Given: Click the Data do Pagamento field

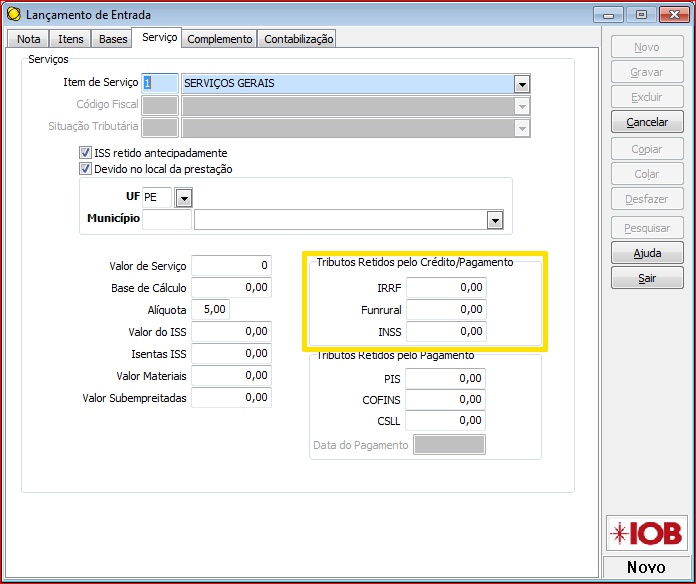Looking at the screenshot, I should click(x=449, y=445).
